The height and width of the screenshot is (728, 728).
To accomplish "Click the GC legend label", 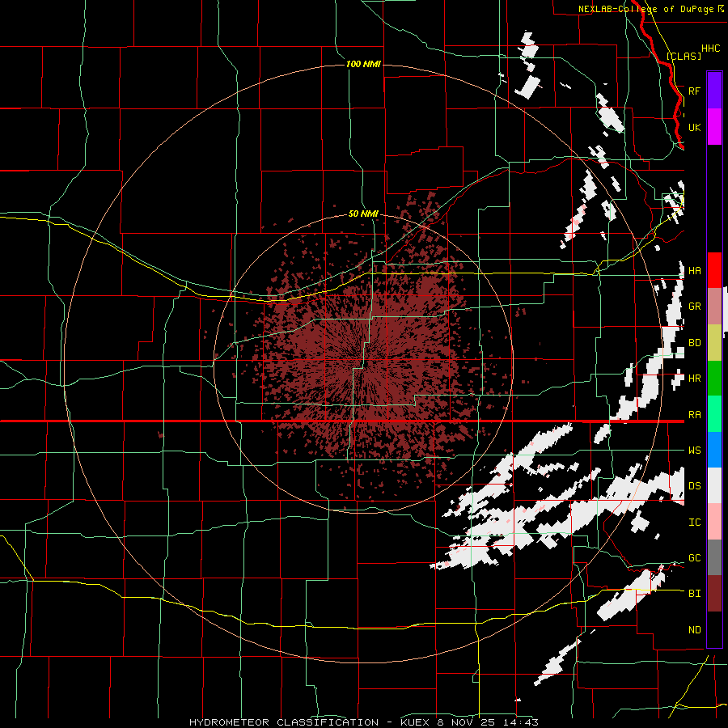I will pos(694,558).
